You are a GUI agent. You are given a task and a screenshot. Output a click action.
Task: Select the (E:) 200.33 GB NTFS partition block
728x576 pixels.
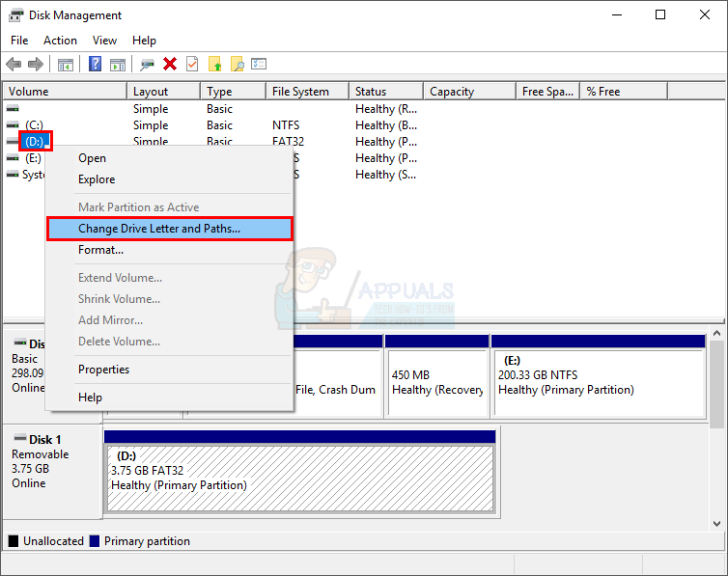point(599,376)
